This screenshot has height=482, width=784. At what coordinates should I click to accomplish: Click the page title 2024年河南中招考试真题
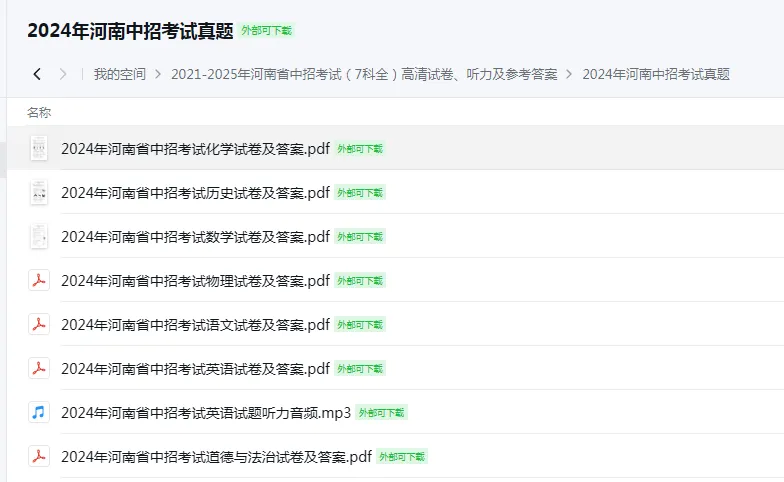pos(130,31)
